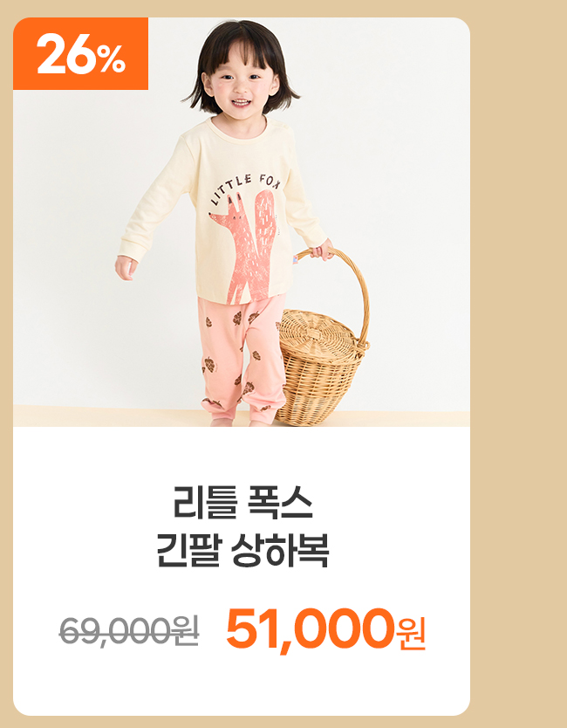Select the 긴팔 상하복 title line
Viewport: 567px width, 728px height.
(x=243, y=551)
